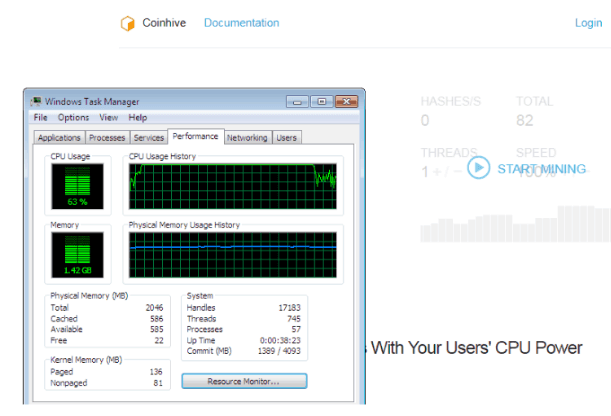Click the Memory 1.42 GB meter
Image resolution: width=611 pixels, height=416 pixels.
pyautogui.click(x=78, y=255)
